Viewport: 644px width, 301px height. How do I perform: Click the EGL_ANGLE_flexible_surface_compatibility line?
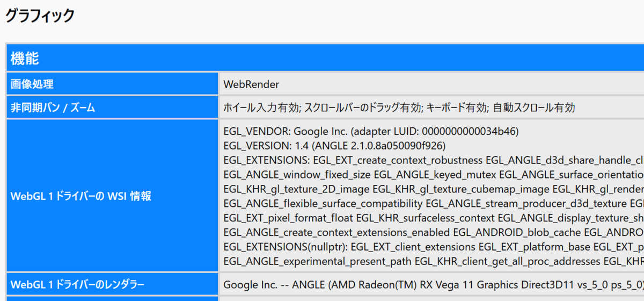(x=434, y=204)
